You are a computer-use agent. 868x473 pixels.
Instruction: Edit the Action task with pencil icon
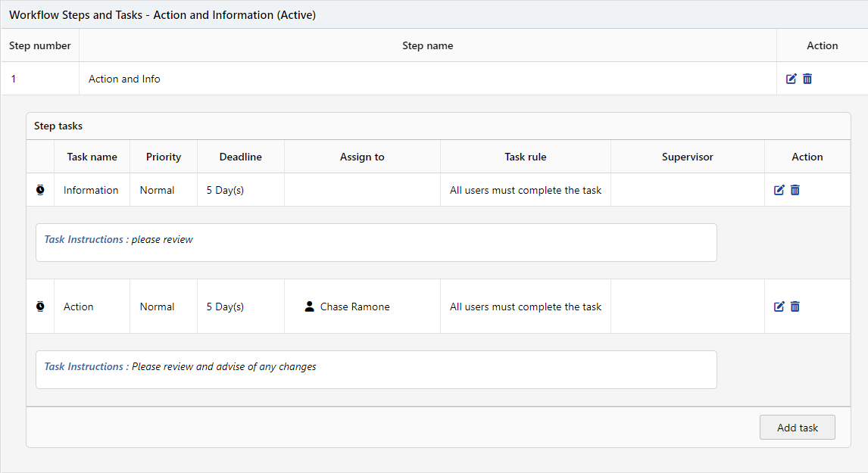coord(779,307)
